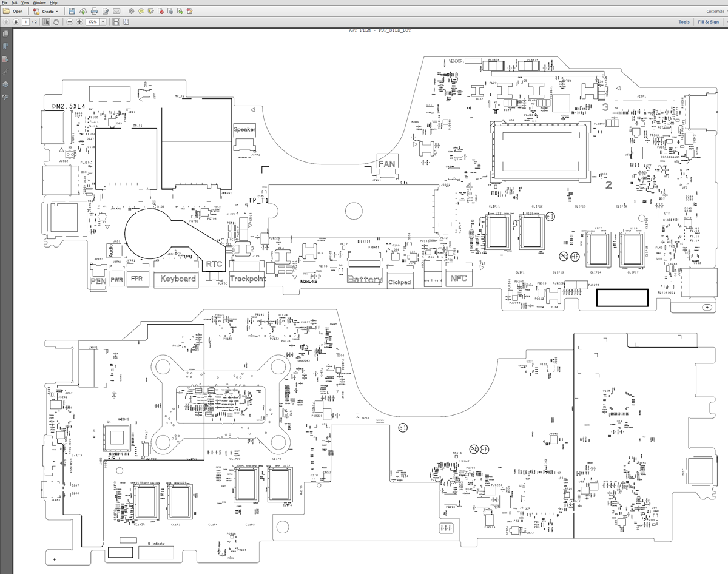Open the Bookmarks panel in the sidebar
Screen dimensions: 728x574
tap(5, 46)
